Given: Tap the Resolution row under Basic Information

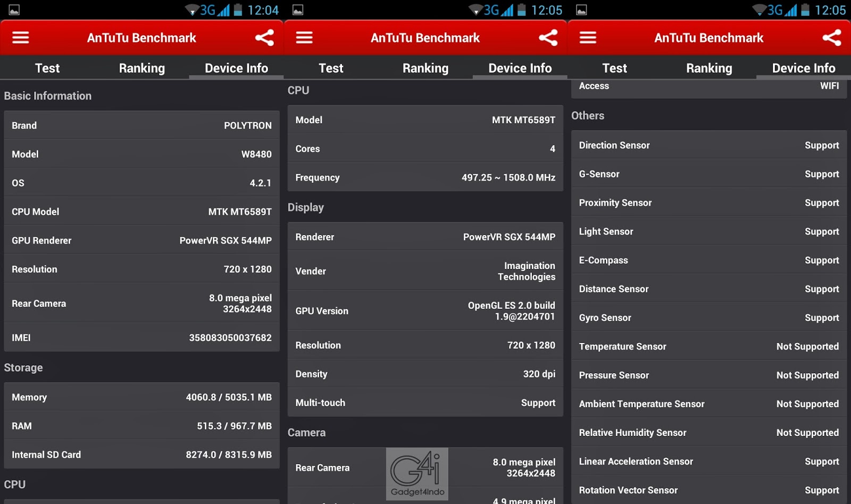Looking at the screenshot, I should pyautogui.click(x=141, y=269).
